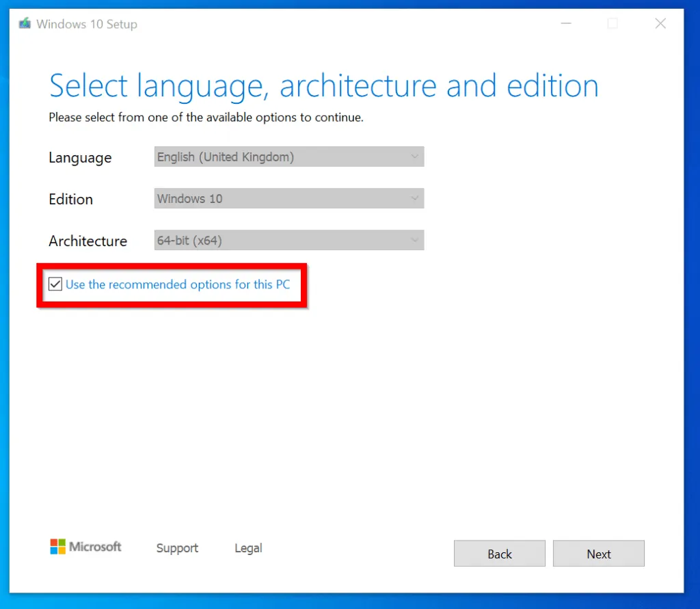Click the Next button
Screen dimensions: 700x609
pyautogui.click(x=599, y=554)
